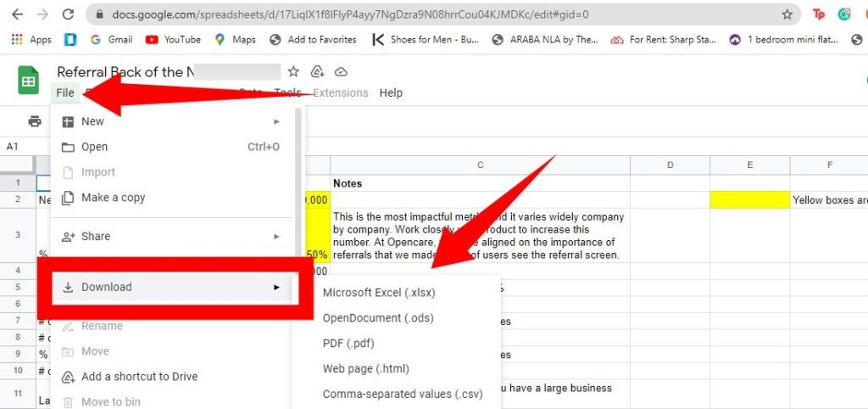Open the ARABA NLA bookmark

(545, 39)
